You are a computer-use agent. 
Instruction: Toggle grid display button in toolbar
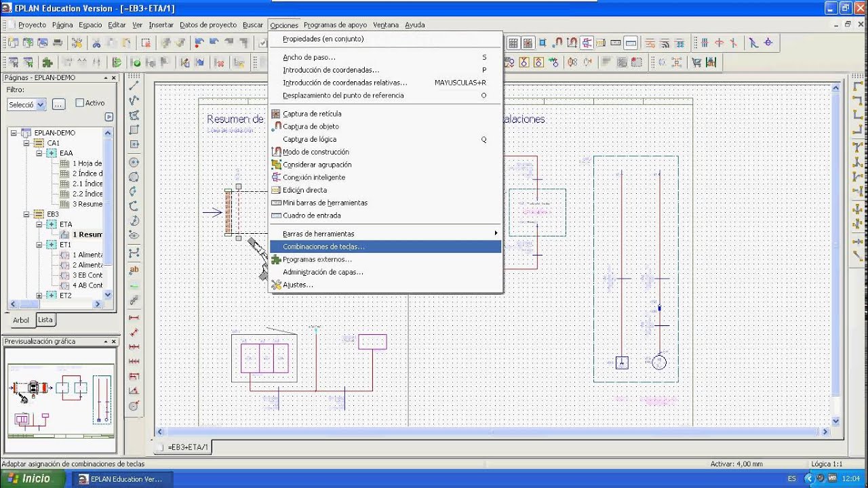point(513,43)
